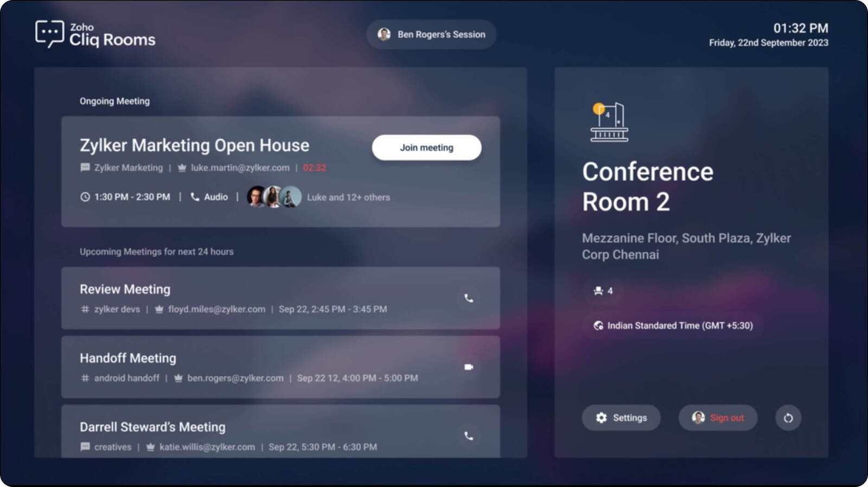Click Ben Rogers's avatar in session pill
The width and height of the screenshot is (868, 487).
[384, 34]
